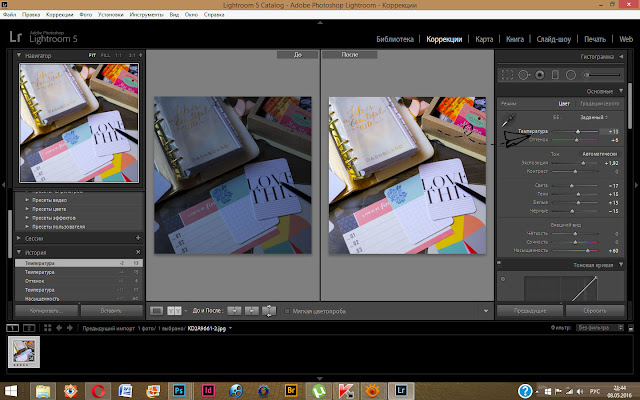Image resolution: width=640 pixels, height=400 pixels.
Task: Set navigator zoom to FILL
Action: click(x=105, y=55)
